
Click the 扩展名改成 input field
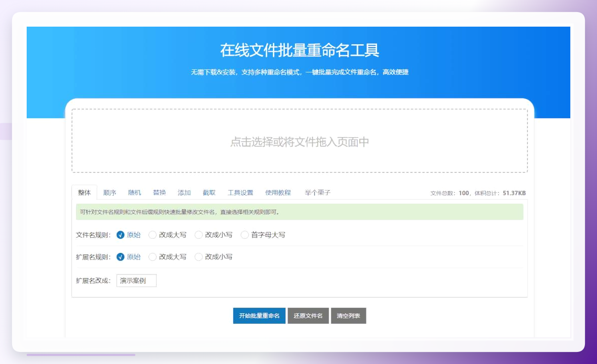(x=136, y=281)
